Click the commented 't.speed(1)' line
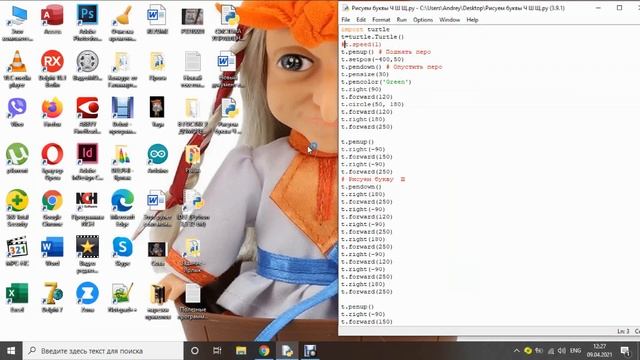640x360 pixels. pos(362,44)
